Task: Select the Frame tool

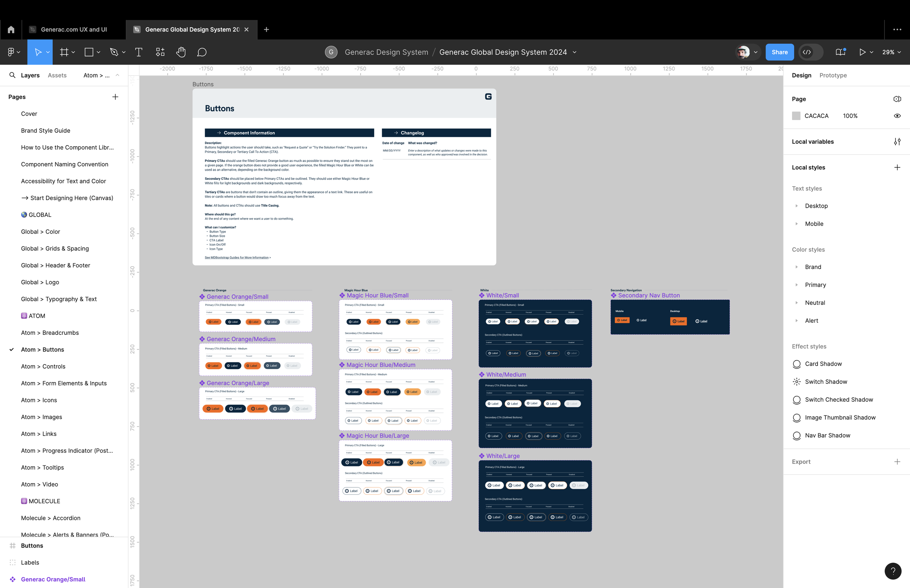Action: tap(64, 52)
